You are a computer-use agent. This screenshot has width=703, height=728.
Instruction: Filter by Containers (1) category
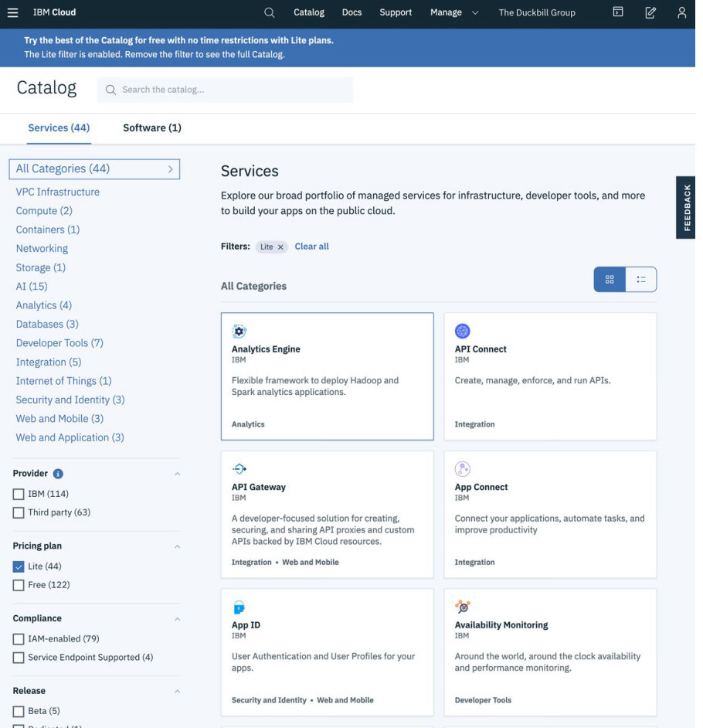tap(48, 230)
